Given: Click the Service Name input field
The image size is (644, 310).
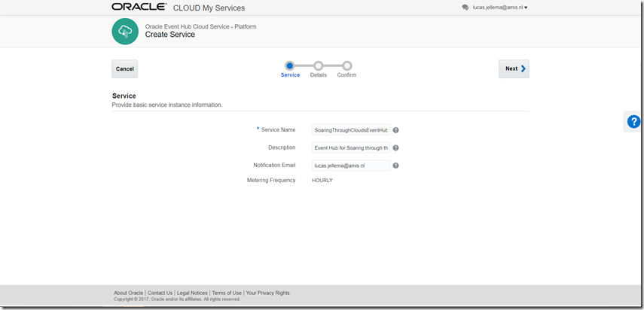Looking at the screenshot, I should (351, 130).
